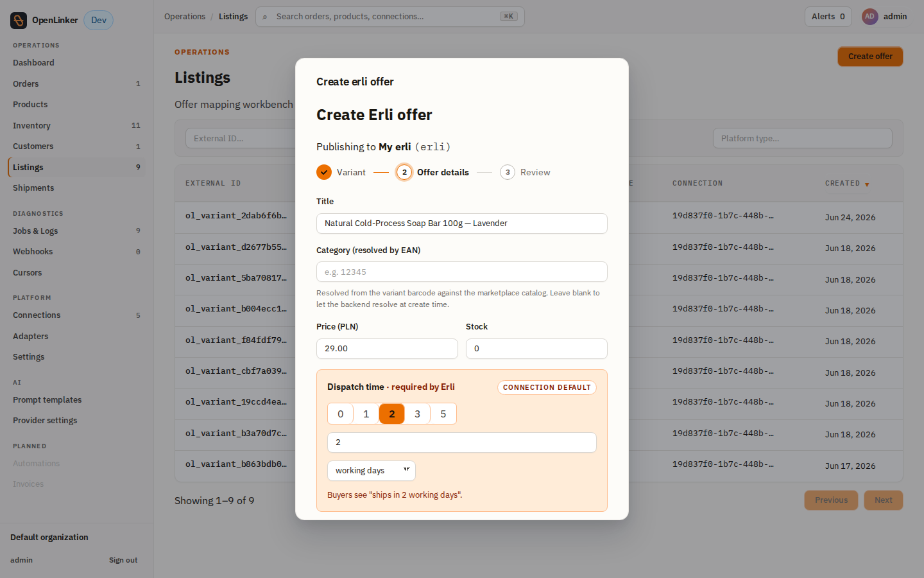This screenshot has height=578, width=924.
Task: Open the working days unit dropdown
Action: (x=372, y=471)
